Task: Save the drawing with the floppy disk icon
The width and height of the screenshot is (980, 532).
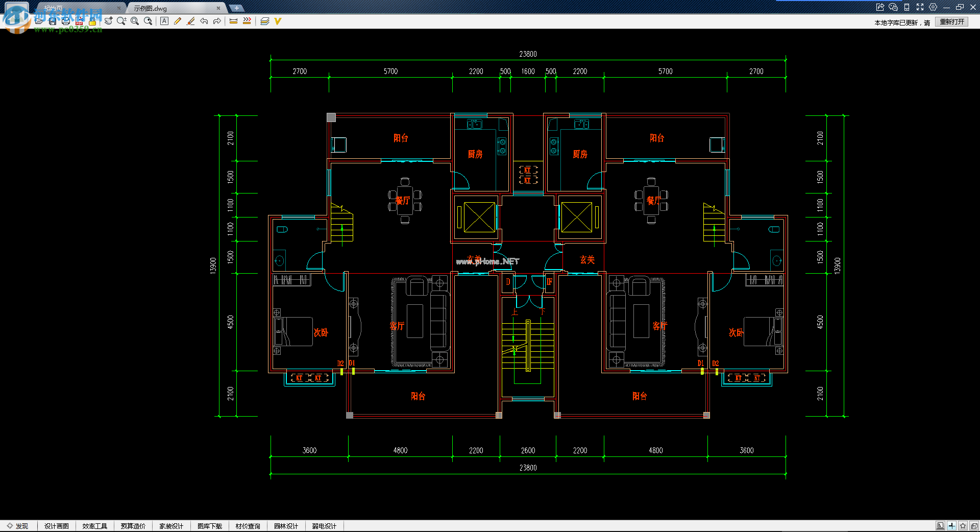Action: (53, 21)
